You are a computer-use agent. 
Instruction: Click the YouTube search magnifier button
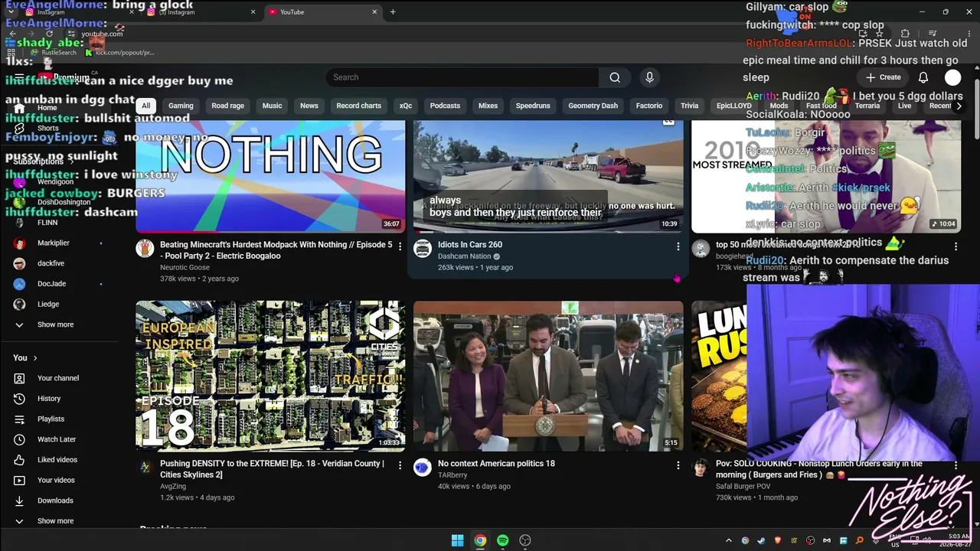click(x=615, y=77)
